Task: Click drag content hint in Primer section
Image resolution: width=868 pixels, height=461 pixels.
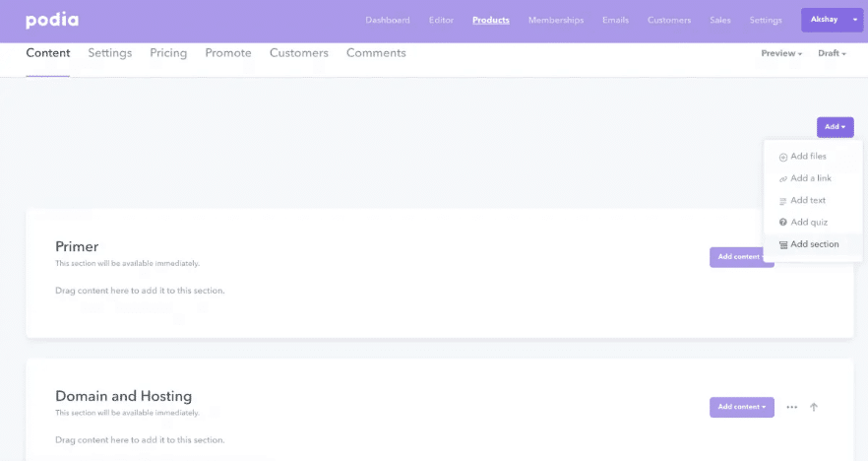Action: coord(140,291)
